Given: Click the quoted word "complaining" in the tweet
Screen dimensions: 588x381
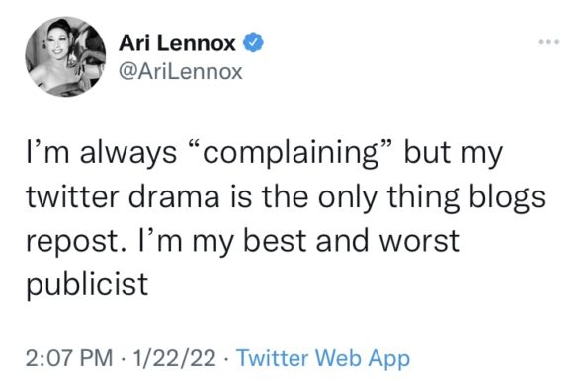Looking at the screenshot, I should pyautogui.click(x=293, y=153).
